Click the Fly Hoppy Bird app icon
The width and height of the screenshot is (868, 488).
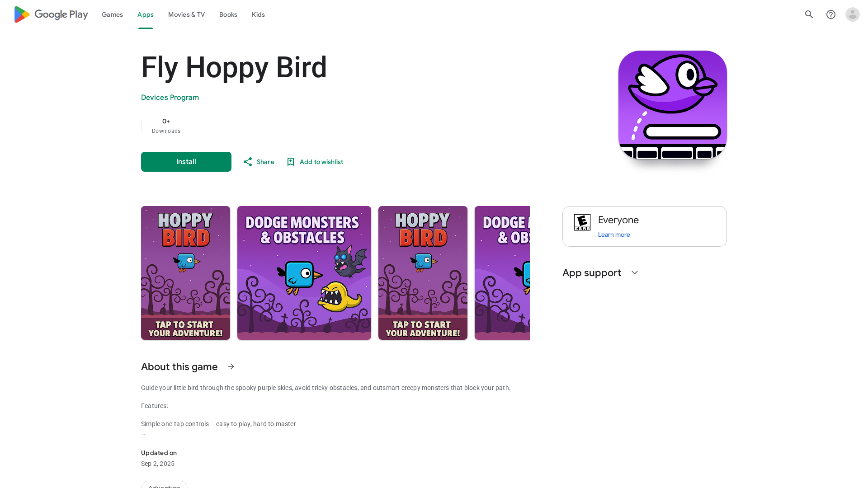(x=673, y=105)
